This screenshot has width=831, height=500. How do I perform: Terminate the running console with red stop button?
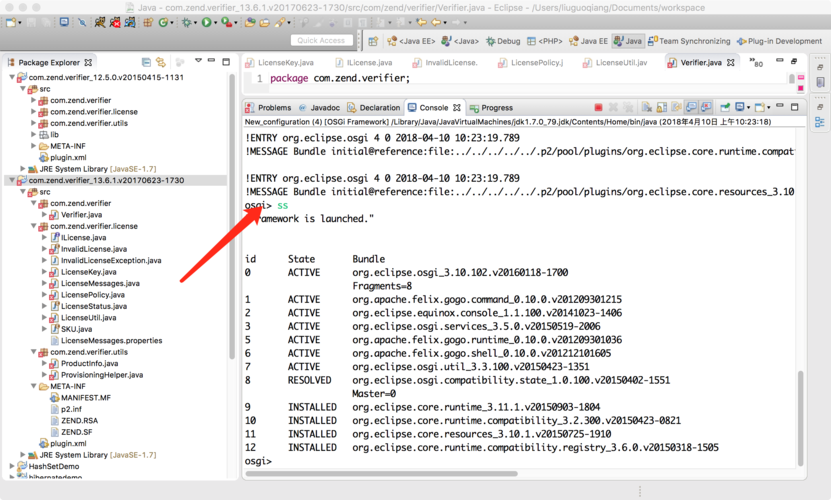tap(599, 108)
